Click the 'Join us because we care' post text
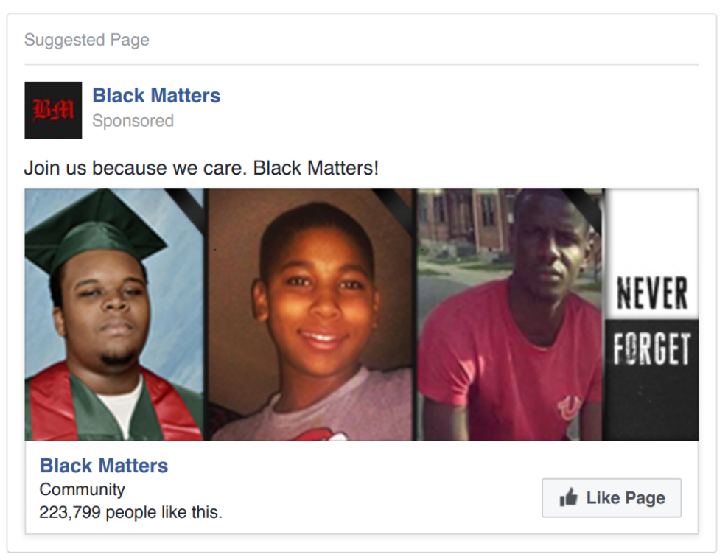728x560 pixels. pyautogui.click(x=201, y=168)
